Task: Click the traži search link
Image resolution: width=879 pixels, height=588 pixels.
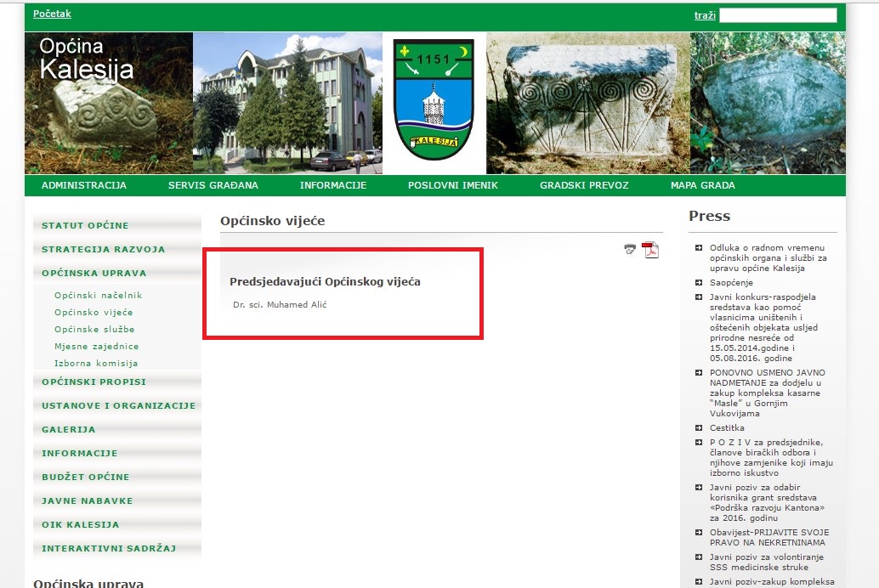Action: click(705, 15)
